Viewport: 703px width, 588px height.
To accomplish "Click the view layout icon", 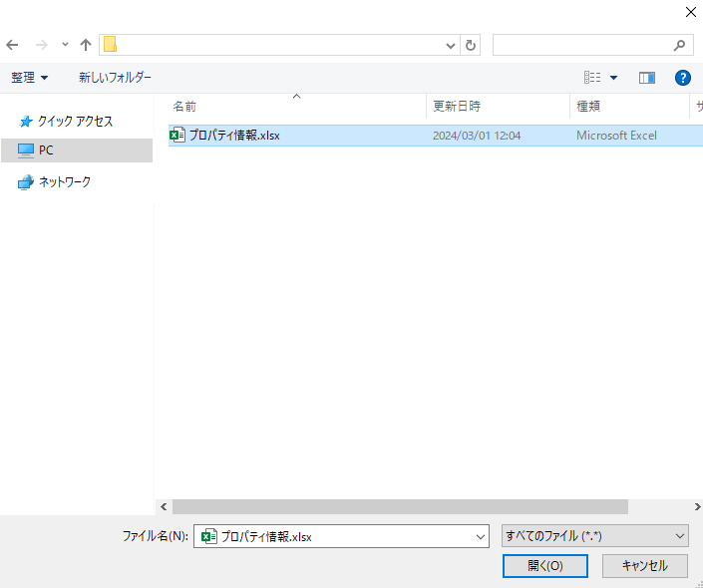I will (592, 78).
